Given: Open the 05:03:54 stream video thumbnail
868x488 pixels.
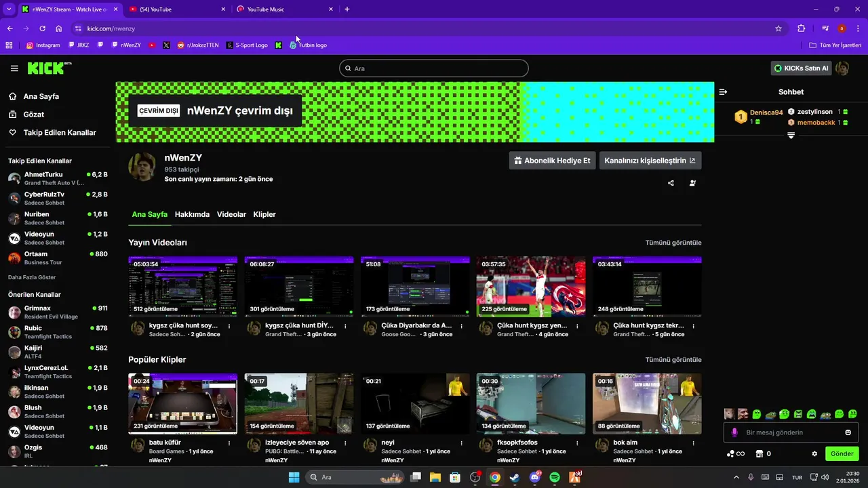Looking at the screenshot, I should click(x=183, y=287).
